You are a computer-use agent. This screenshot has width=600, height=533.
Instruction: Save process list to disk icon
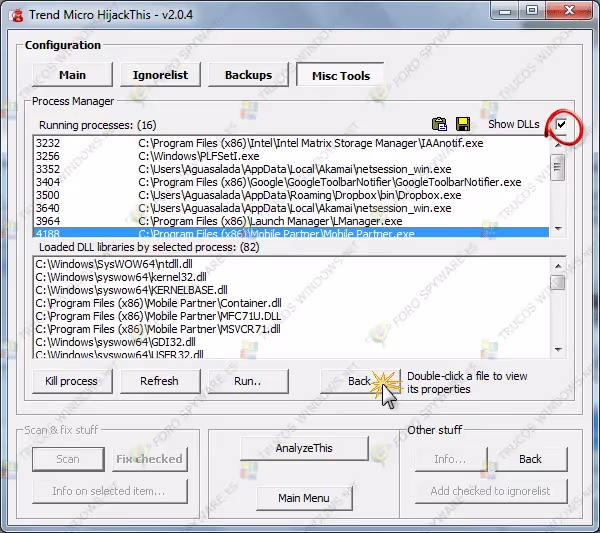pyautogui.click(x=463, y=124)
